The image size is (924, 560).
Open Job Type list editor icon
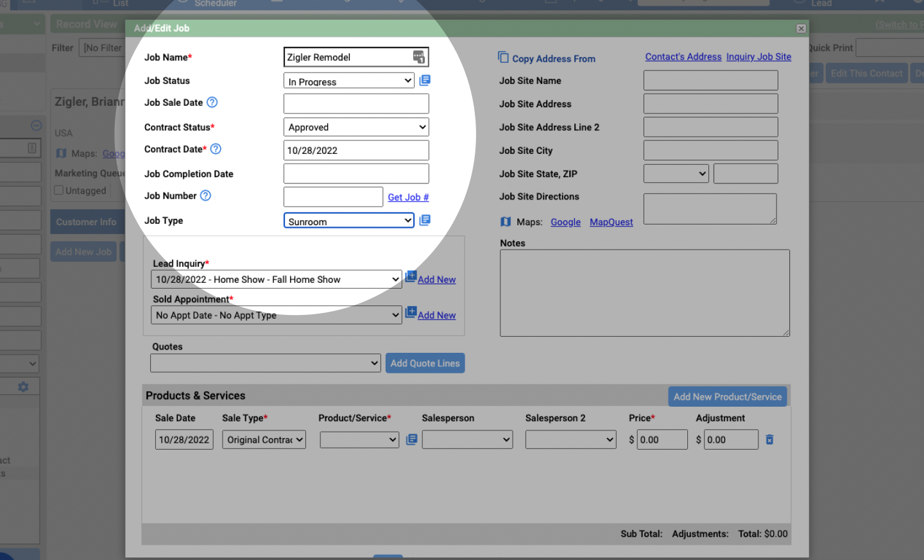point(425,220)
